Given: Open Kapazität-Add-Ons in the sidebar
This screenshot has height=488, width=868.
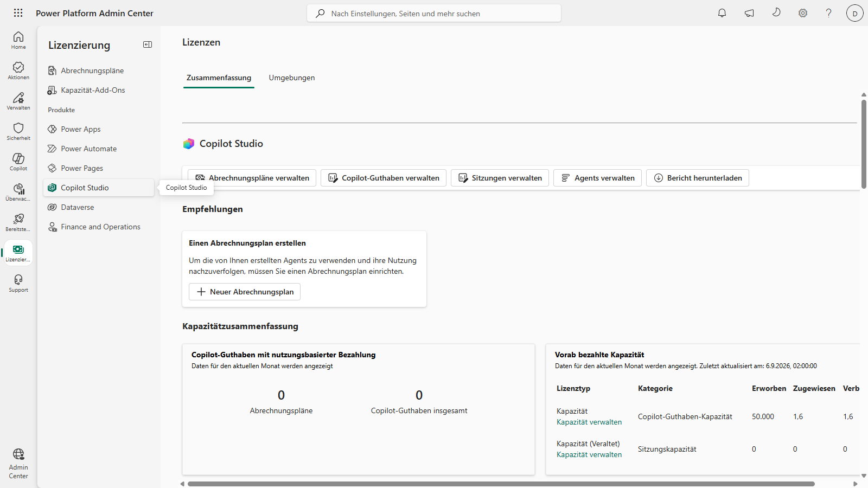Looking at the screenshot, I should tap(99, 90).
